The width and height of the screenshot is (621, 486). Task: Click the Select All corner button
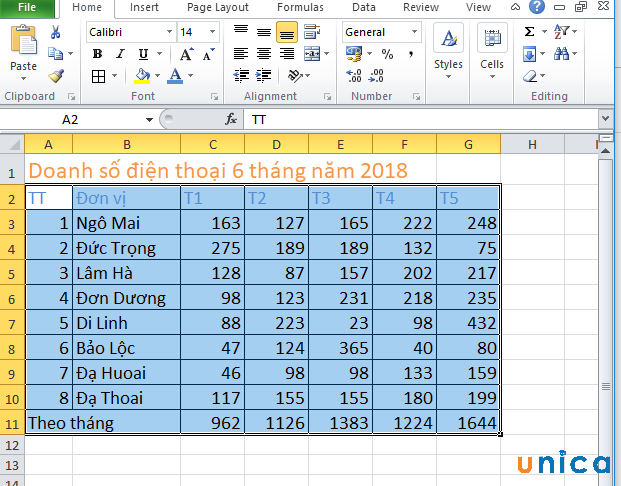(x=12, y=144)
